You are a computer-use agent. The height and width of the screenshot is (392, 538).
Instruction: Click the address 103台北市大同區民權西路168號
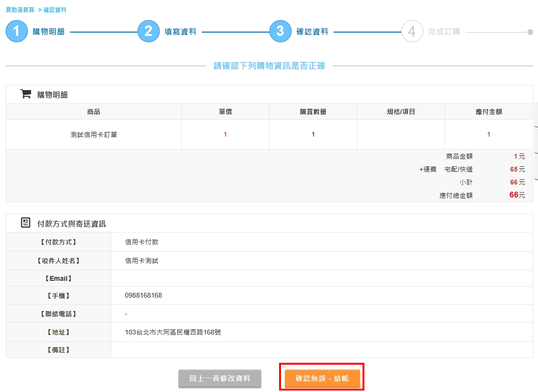(173, 332)
